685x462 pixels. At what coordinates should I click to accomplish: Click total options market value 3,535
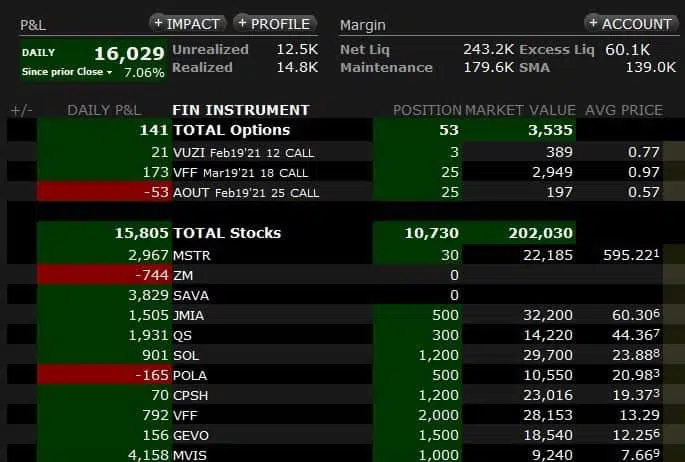click(550, 130)
